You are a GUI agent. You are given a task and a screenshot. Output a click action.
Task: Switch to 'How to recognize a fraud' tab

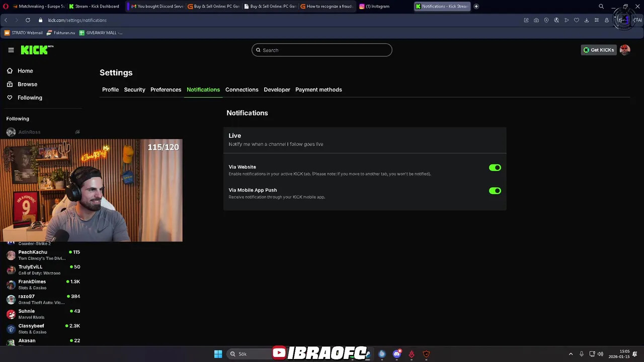point(328,7)
